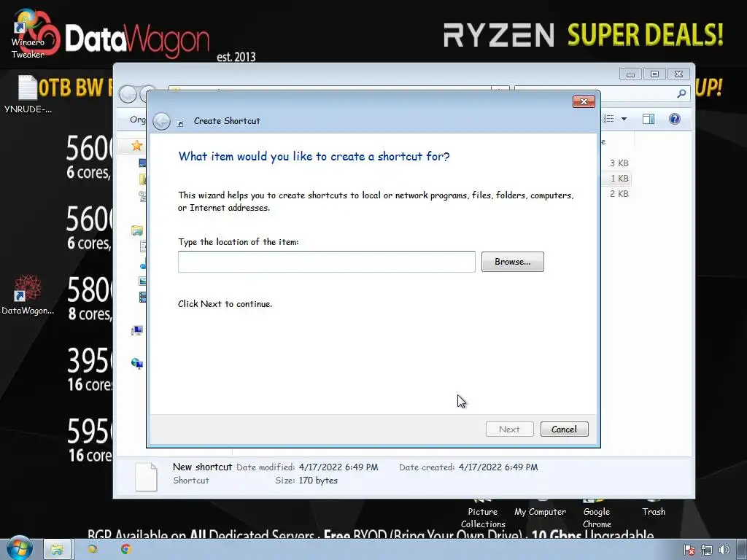This screenshot has width=747, height=560.
Task: Click the Size 170 bytes value
Action: click(x=318, y=481)
